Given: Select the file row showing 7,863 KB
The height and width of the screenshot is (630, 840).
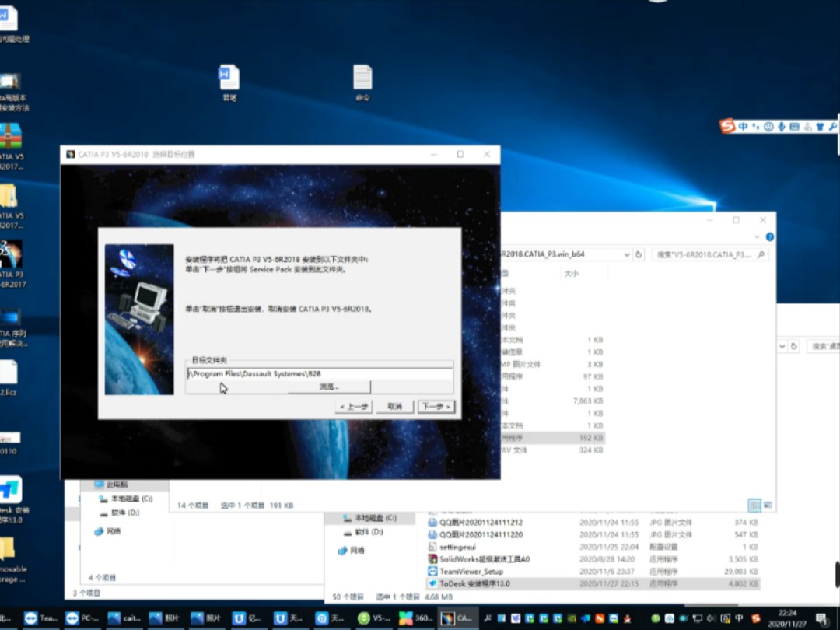Looking at the screenshot, I should [x=551, y=401].
